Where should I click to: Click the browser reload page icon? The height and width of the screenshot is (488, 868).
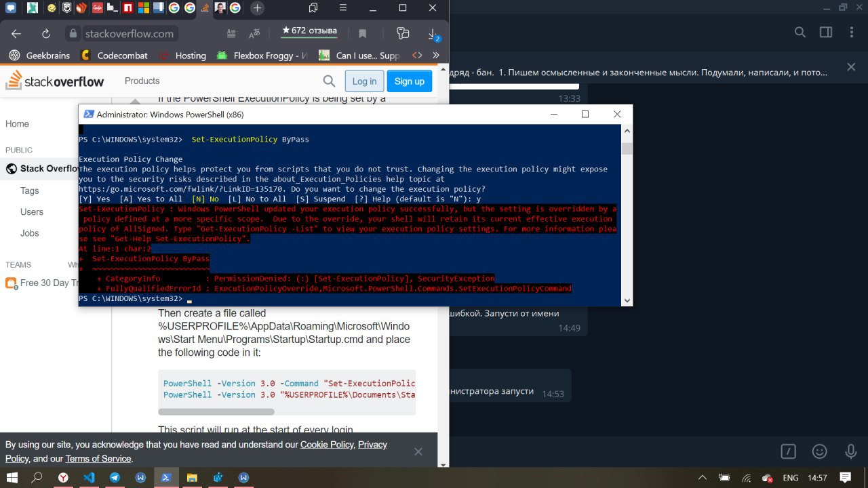46,34
